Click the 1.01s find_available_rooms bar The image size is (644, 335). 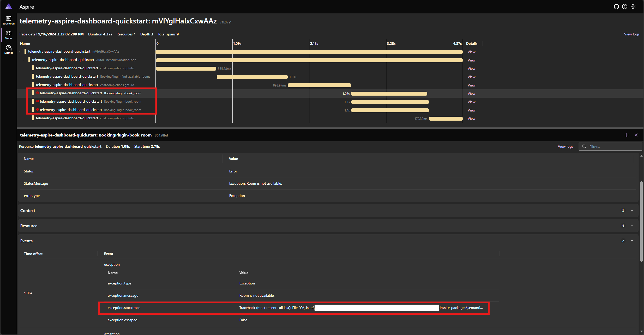click(x=252, y=77)
